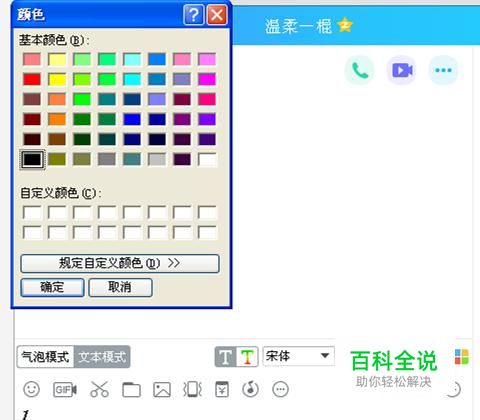Click the message history clock icon
480x420 pixels.
click(453, 389)
